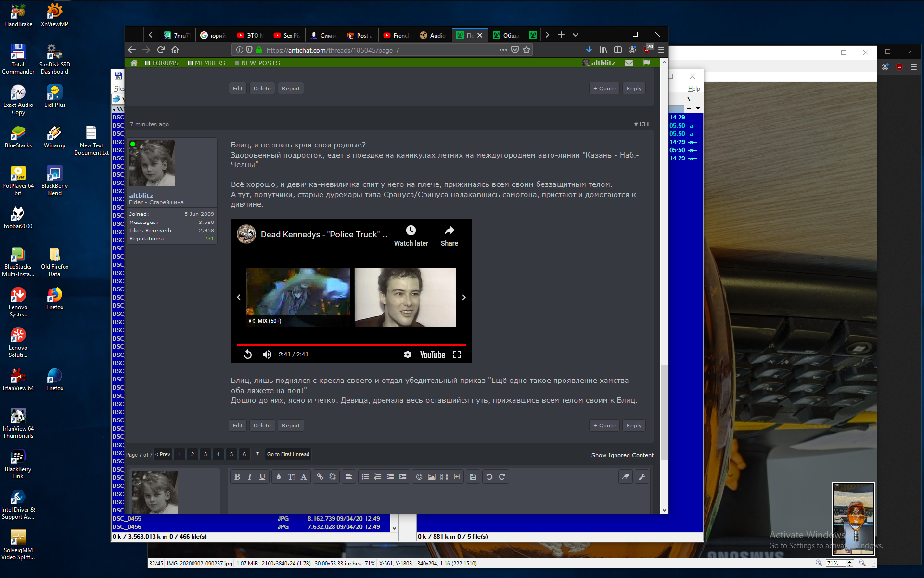Open the forum inbox envelope icon
924x578 pixels.
[x=629, y=63]
